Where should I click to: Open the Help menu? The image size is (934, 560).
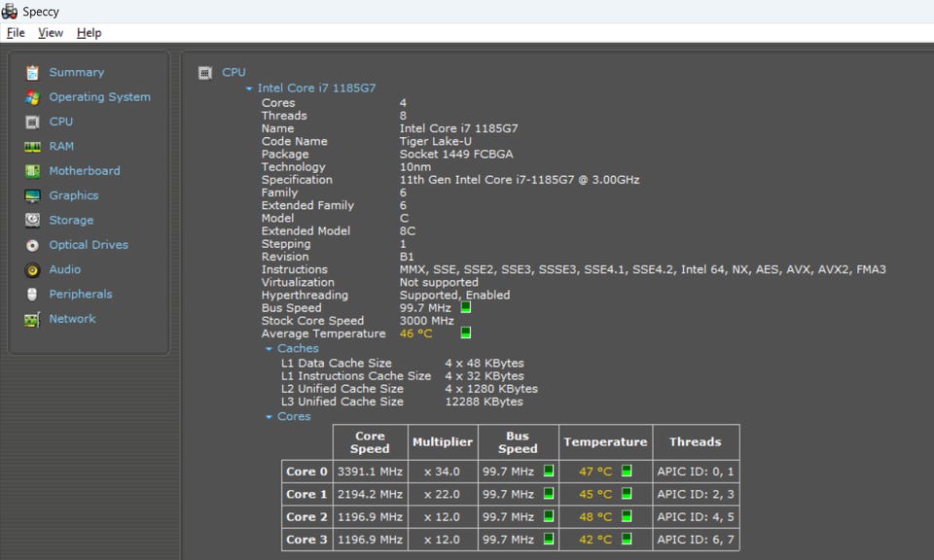coord(89,33)
